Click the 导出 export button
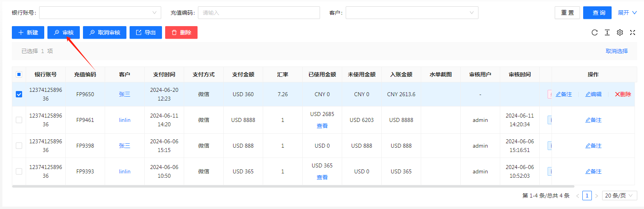Image resolution: width=644 pixels, height=209 pixels. pos(145,32)
